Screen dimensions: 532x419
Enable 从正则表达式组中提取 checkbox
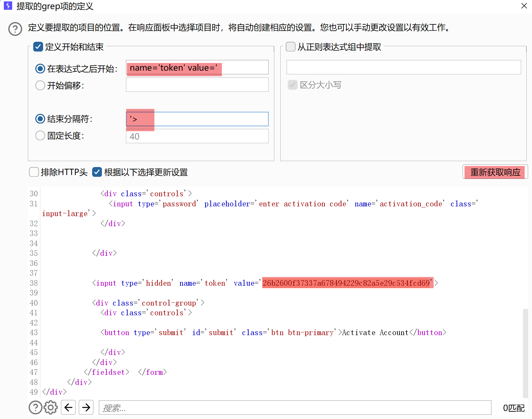click(x=290, y=47)
